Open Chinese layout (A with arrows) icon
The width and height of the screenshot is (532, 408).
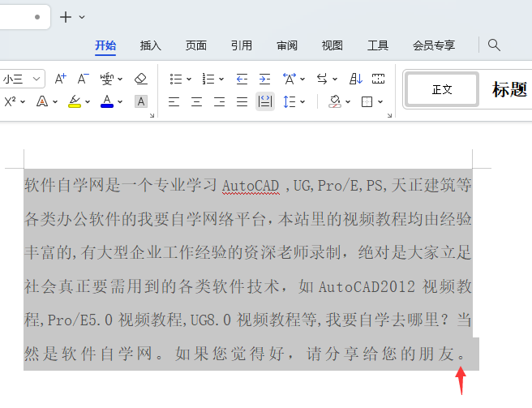point(290,79)
